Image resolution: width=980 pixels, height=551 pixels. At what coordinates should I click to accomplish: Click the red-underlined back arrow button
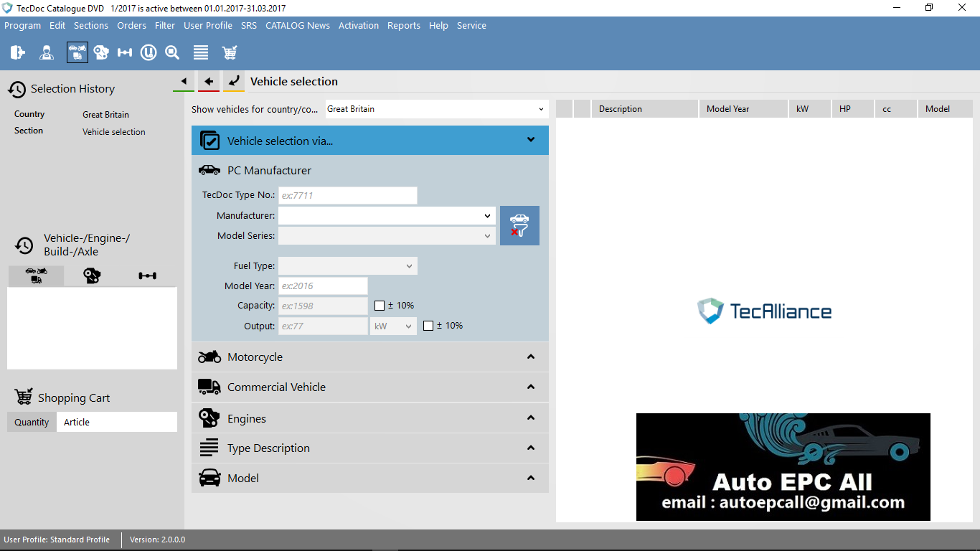pos(209,82)
